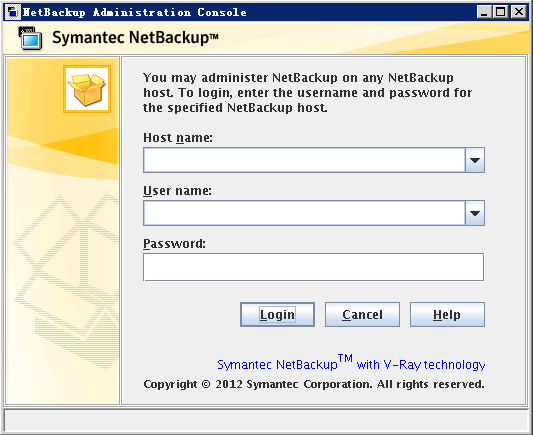Expand the Host name dropdown arrow
This screenshot has width=533, height=435.
[475, 160]
